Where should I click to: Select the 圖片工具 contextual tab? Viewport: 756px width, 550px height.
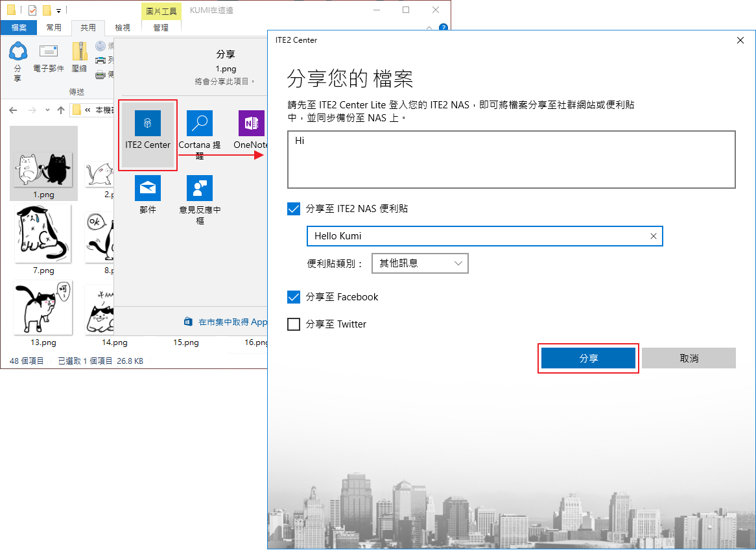point(161,10)
